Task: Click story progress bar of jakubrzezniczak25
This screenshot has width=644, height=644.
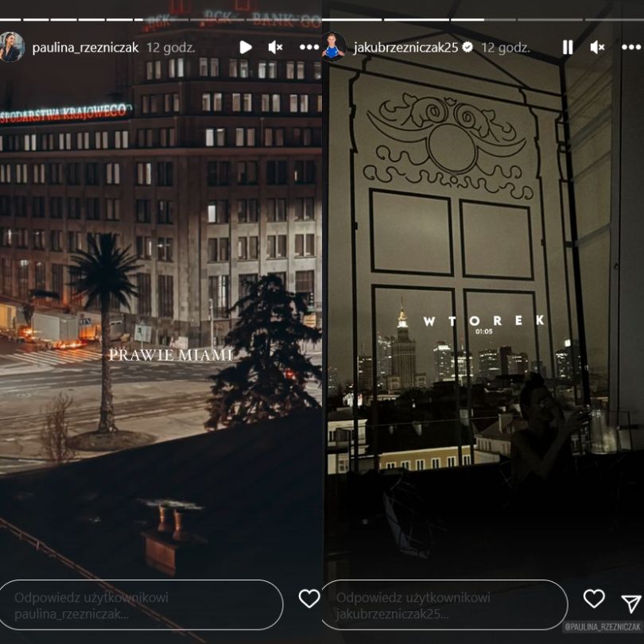Action: (483, 19)
